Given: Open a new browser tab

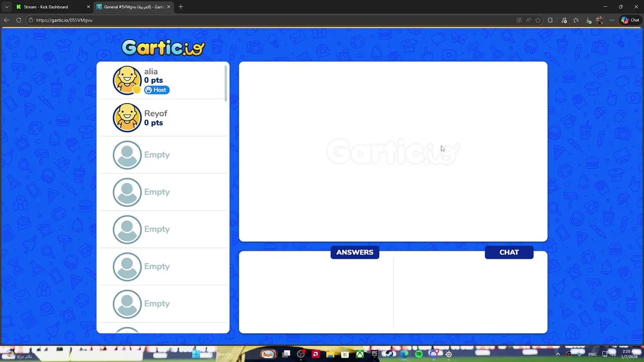Looking at the screenshot, I should coord(181,7).
